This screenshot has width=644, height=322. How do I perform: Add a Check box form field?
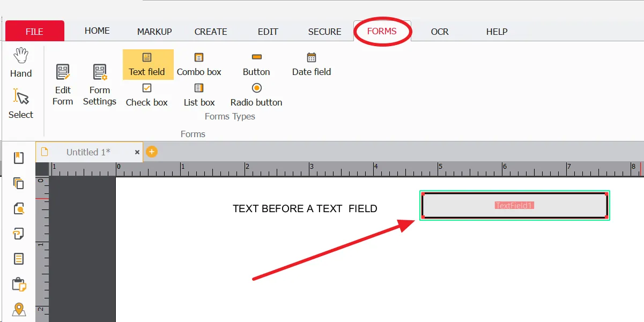pyautogui.click(x=147, y=95)
